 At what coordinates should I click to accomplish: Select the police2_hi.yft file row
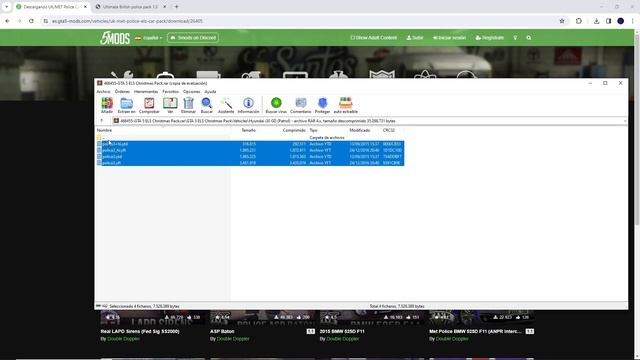tap(250, 150)
